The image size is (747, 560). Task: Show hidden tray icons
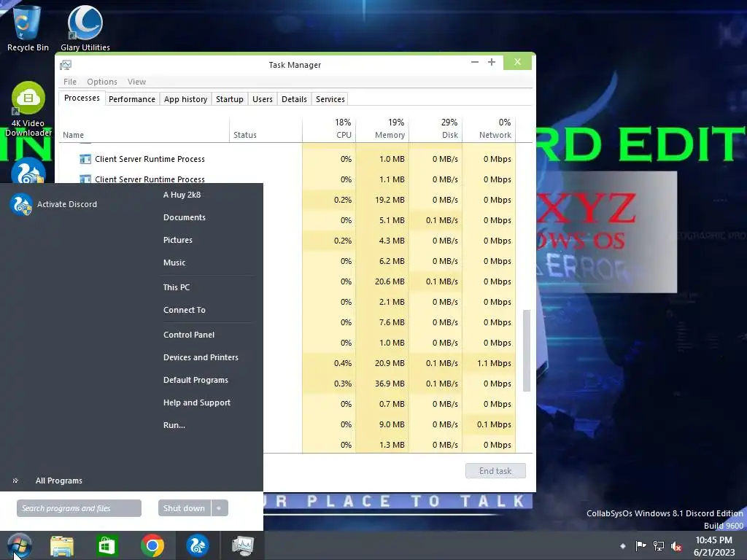623,545
